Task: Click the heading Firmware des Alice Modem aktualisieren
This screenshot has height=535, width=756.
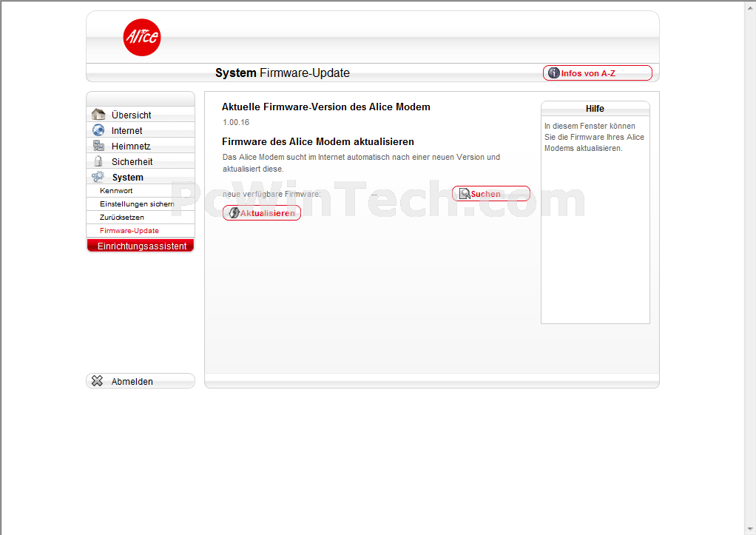Action: tap(318, 142)
